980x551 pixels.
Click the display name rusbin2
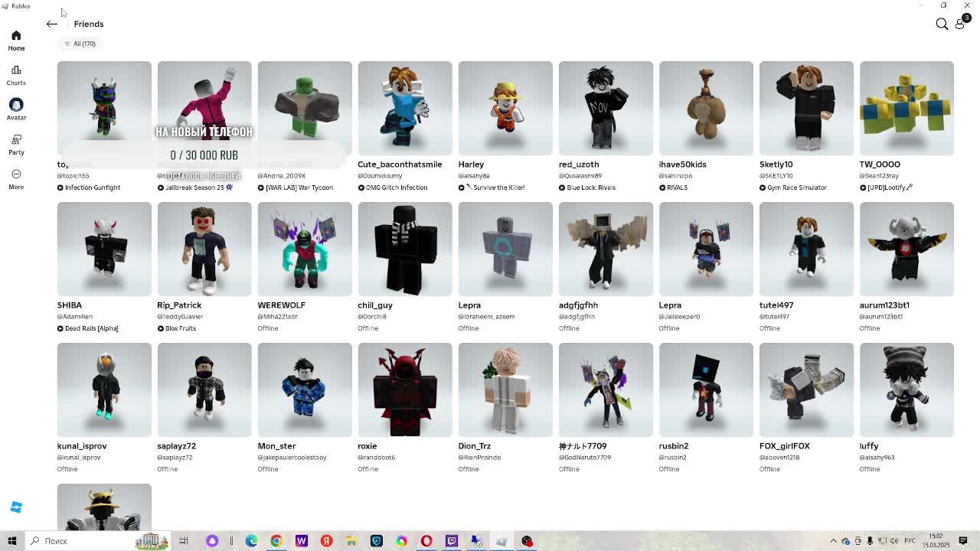click(x=674, y=445)
